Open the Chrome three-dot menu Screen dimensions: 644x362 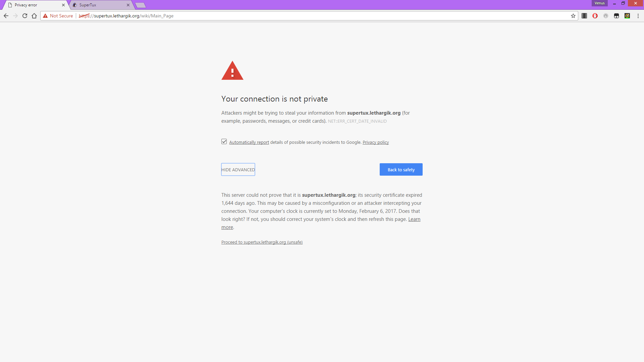coord(638,16)
